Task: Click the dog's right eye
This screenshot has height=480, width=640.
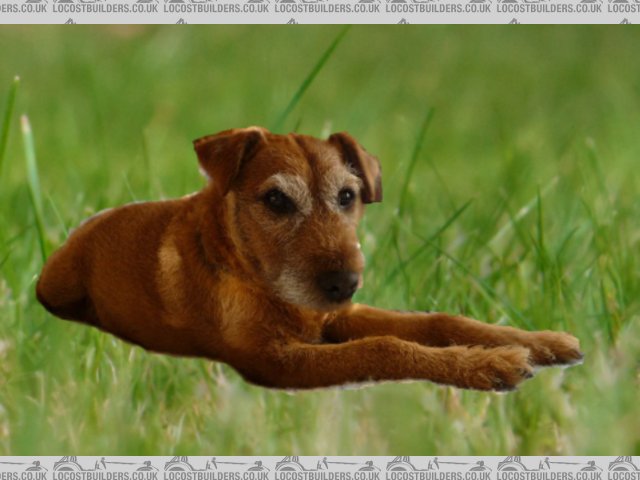Action: click(x=346, y=197)
